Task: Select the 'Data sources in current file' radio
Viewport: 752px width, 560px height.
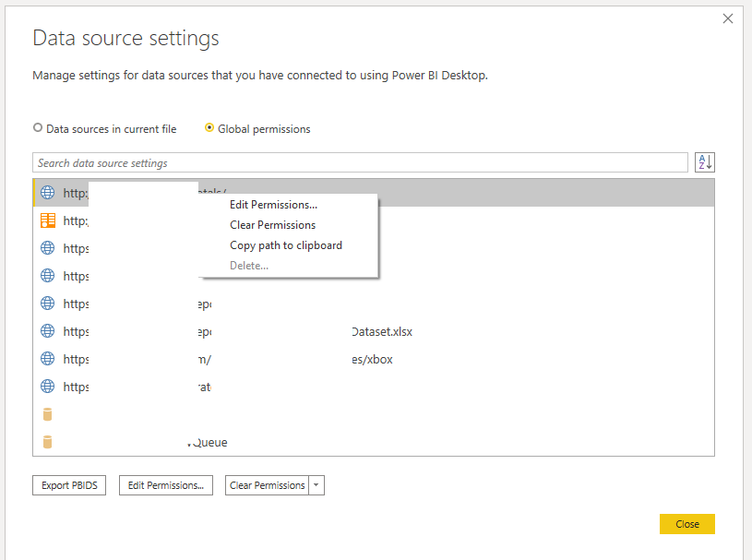Action: pyautogui.click(x=38, y=127)
